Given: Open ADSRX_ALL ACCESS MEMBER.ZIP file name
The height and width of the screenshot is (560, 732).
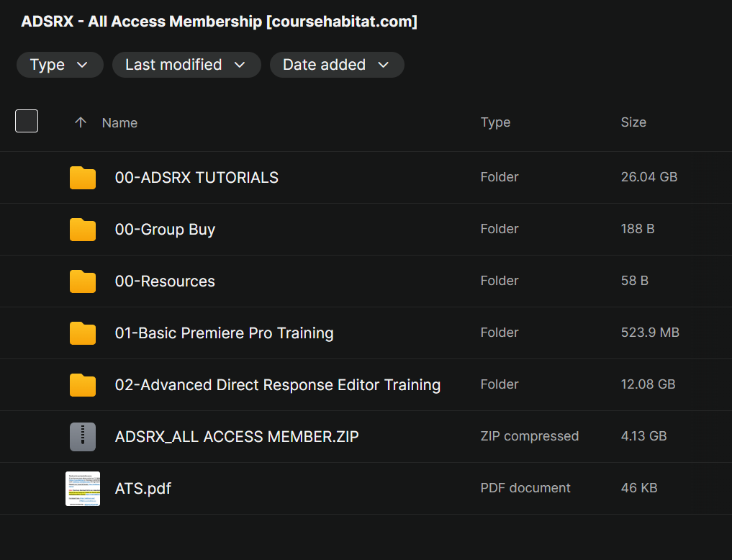Looking at the screenshot, I should [237, 437].
